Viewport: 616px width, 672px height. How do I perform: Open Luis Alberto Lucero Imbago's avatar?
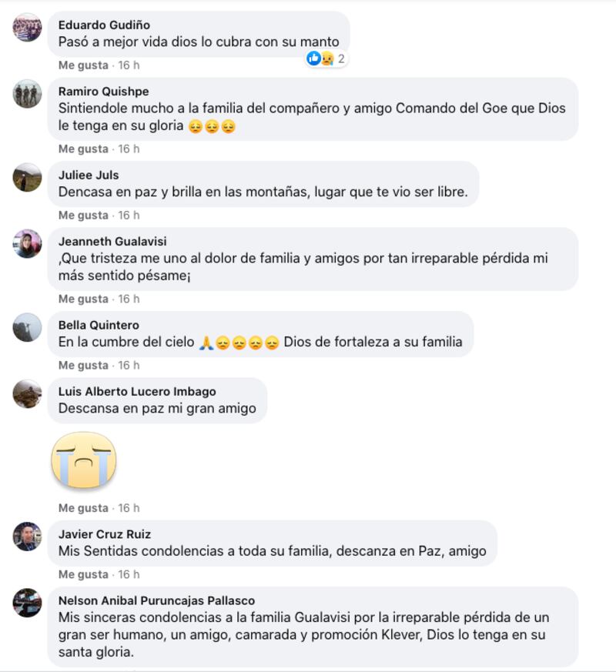pos(28,394)
